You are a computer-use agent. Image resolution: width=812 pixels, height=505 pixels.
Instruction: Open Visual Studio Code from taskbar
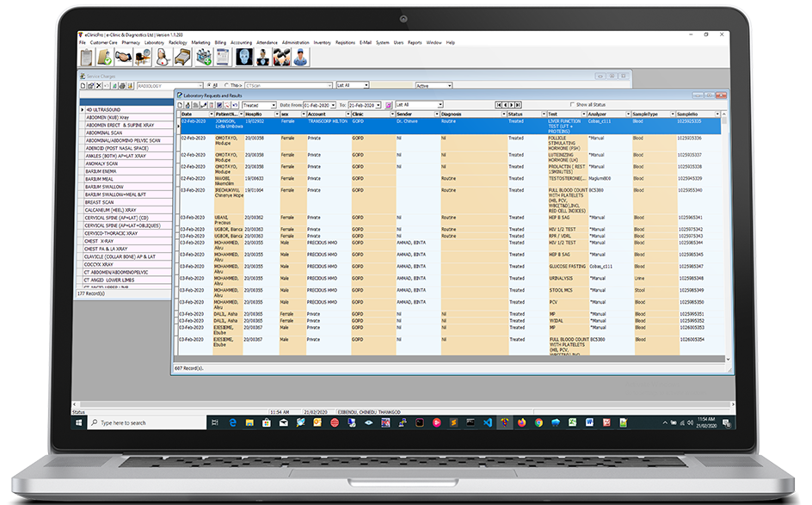(x=486, y=422)
